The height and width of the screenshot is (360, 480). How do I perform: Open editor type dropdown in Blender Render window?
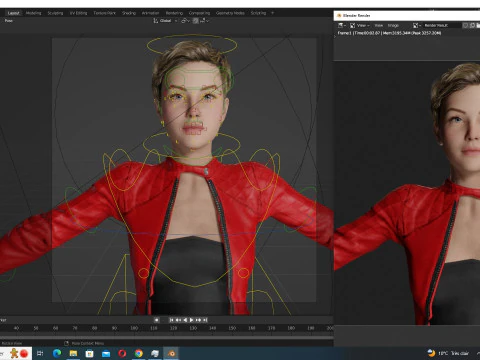(342, 25)
